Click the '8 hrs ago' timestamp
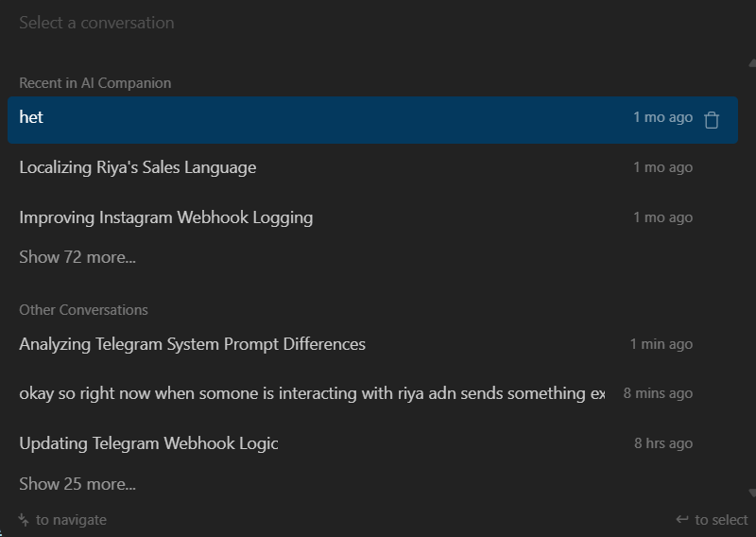Viewport: 756px width, 537px height. (663, 442)
